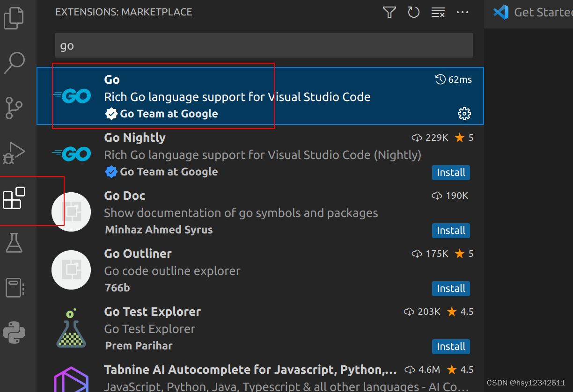Open Run and Debug view
Viewport: 573px width, 392px height.
click(14, 152)
